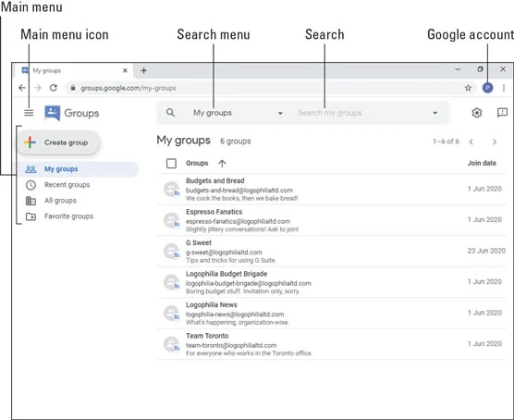This screenshot has width=514, height=420.
Task: Click the G Sweet group avatar
Action: (x=172, y=252)
